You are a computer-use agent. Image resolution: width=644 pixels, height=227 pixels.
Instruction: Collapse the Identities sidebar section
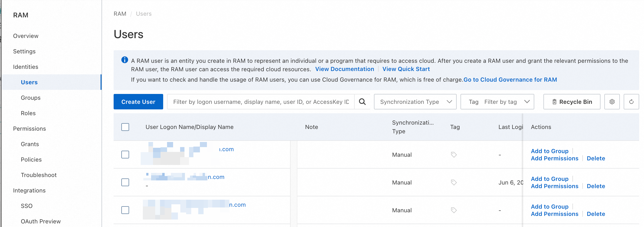(25, 67)
